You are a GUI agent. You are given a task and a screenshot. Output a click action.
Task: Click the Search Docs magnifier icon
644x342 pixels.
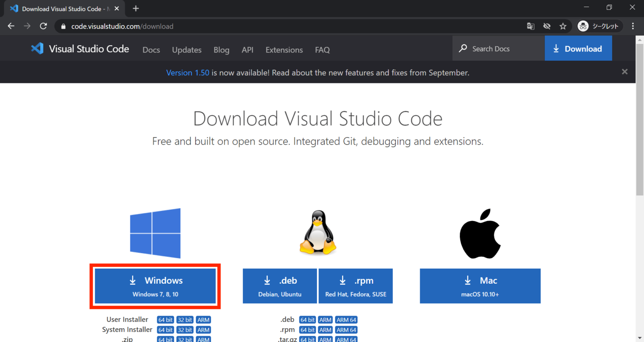point(462,48)
